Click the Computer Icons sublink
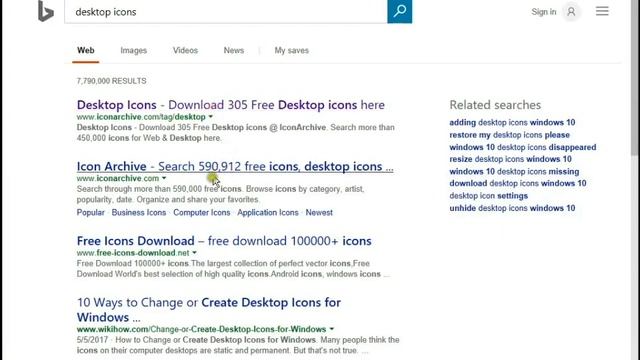The image size is (640, 360). click(x=202, y=212)
